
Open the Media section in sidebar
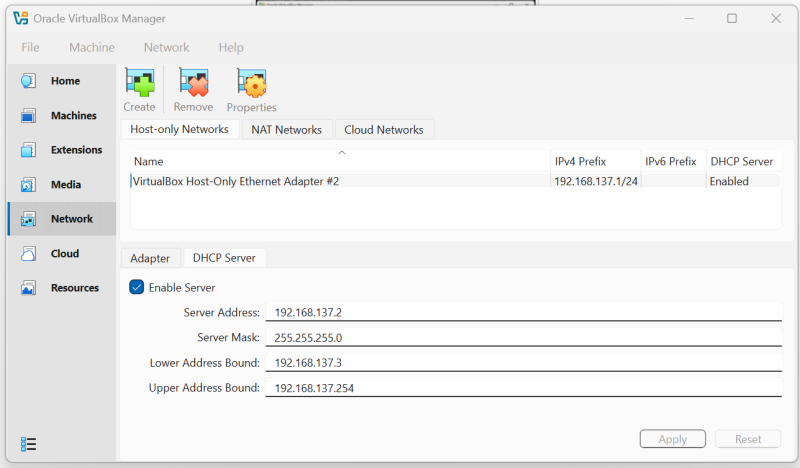pos(62,184)
